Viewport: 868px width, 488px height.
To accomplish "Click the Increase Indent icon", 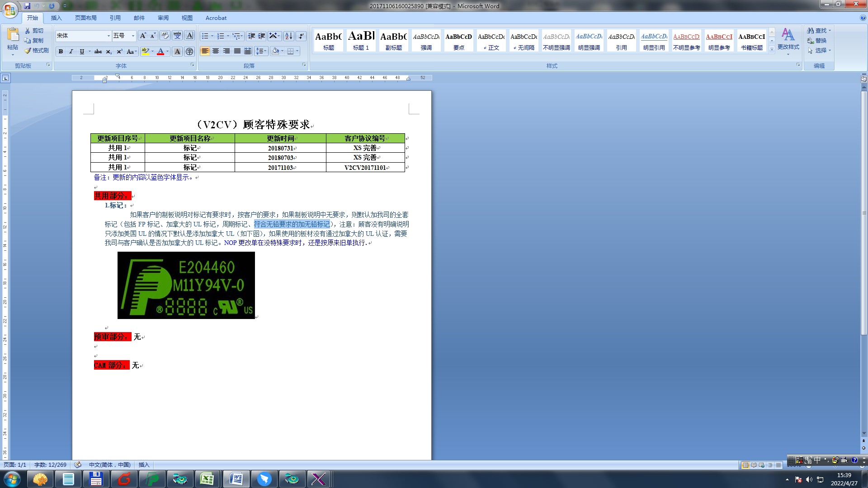I will tap(262, 36).
